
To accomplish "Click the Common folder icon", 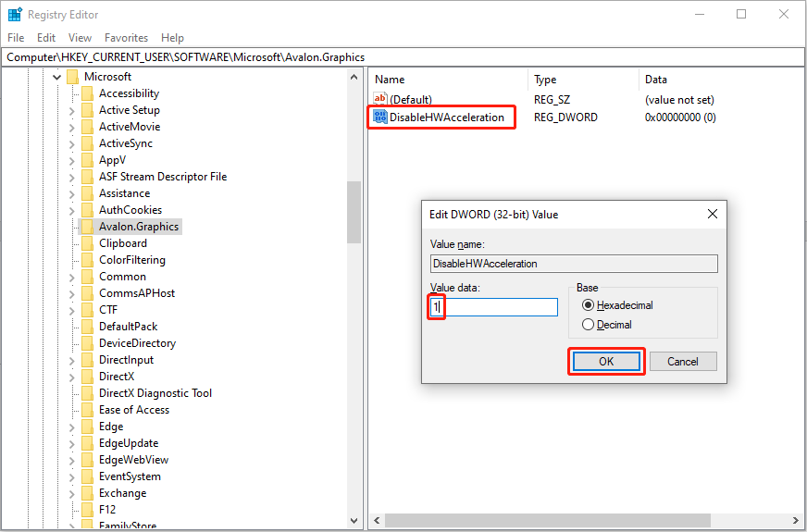I will click(88, 277).
